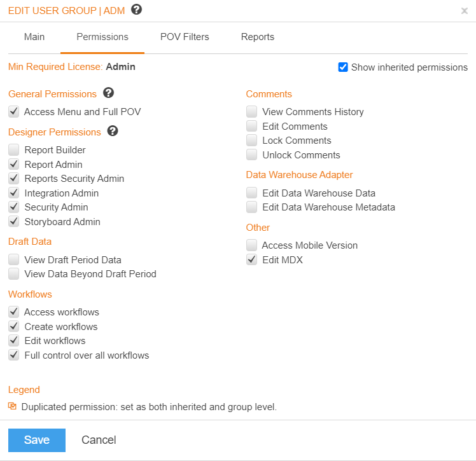Go to the Reports tab
This screenshot has width=476, height=461.
pyautogui.click(x=258, y=37)
